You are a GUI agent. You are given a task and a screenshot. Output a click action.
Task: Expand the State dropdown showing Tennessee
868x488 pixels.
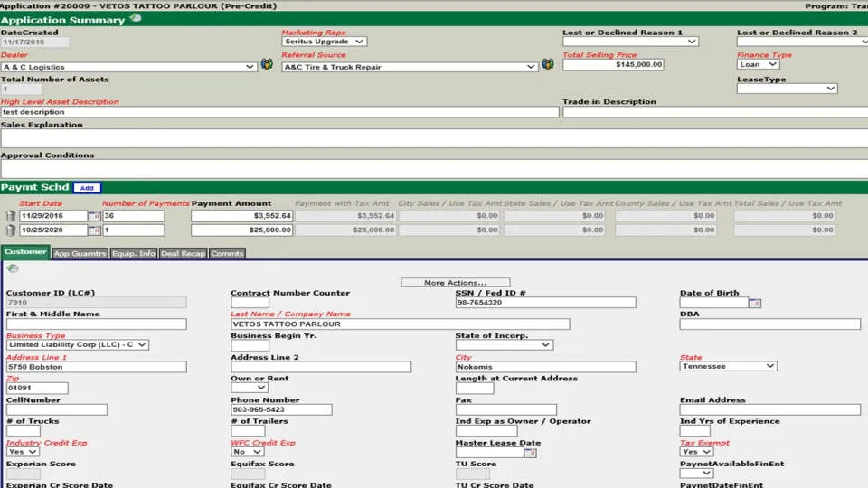(x=728, y=366)
